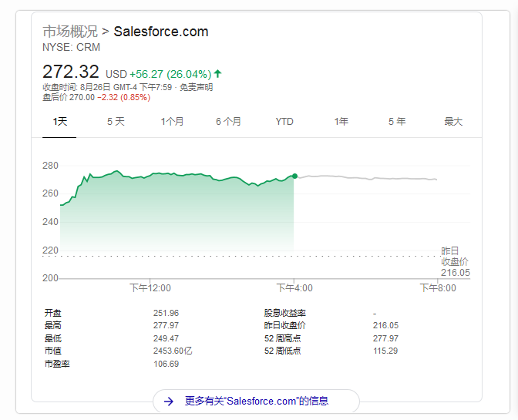The width and height of the screenshot is (518, 420).
Task: Click the Salesforce.com title text
Action: (x=161, y=32)
